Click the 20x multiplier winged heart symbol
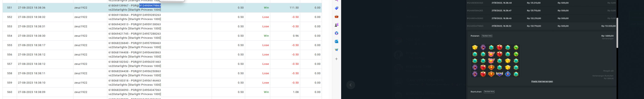Viewport: 644px width, 99px height. pos(499,74)
